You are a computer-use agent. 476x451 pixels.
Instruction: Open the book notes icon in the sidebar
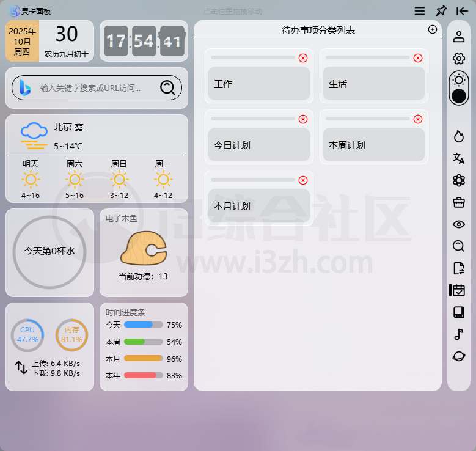(x=459, y=312)
